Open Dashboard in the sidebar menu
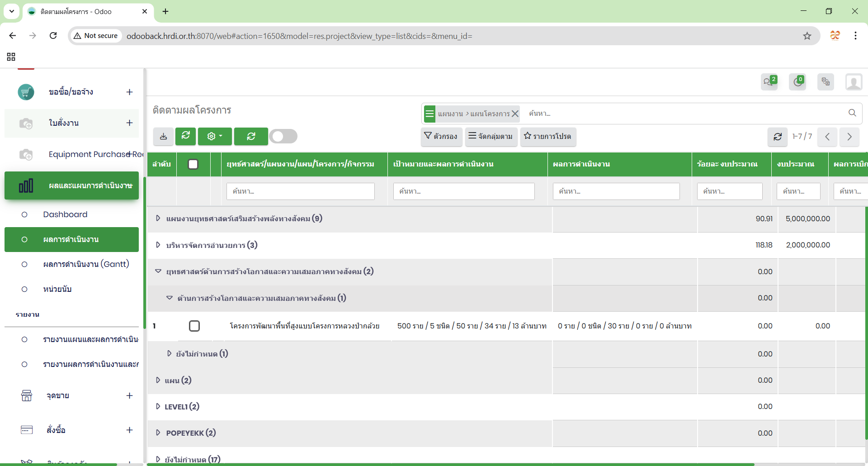Viewport: 868px width, 466px height. coord(65,214)
